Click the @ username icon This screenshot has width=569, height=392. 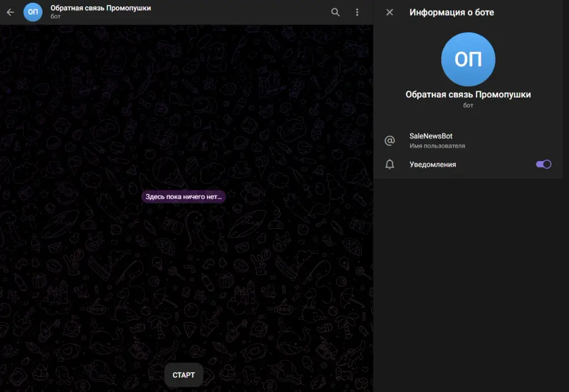tap(390, 140)
